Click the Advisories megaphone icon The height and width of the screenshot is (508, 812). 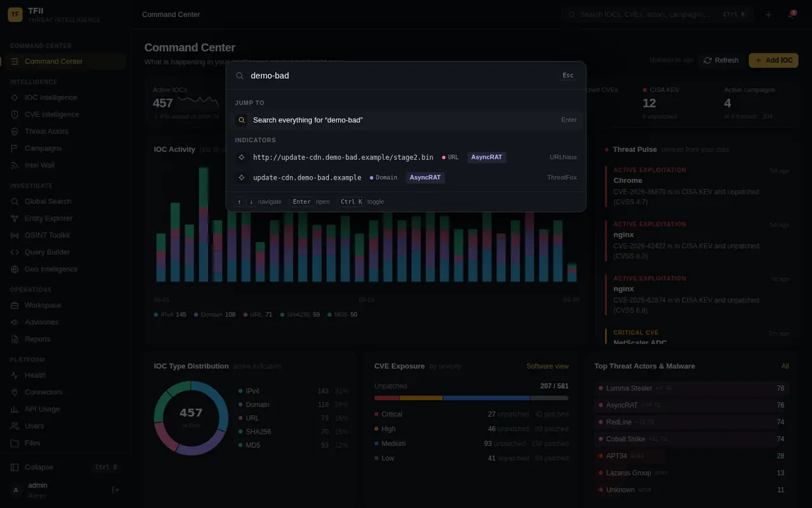(15, 323)
